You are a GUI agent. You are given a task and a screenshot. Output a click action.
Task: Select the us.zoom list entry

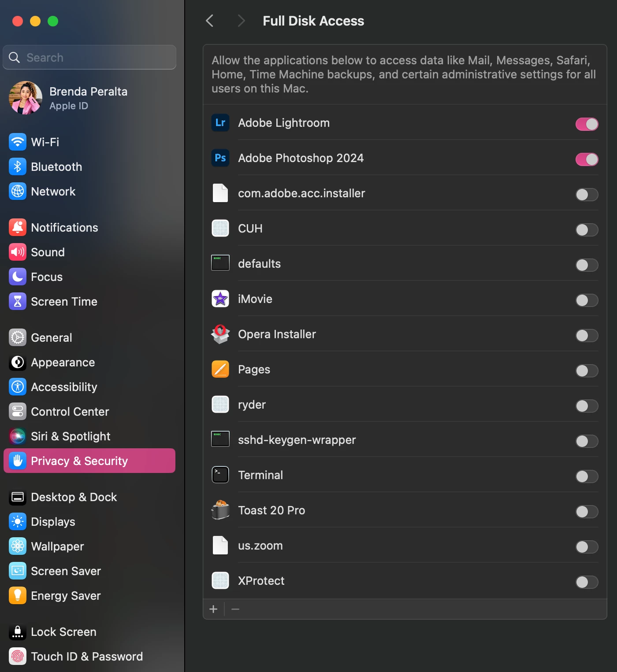[x=405, y=545]
